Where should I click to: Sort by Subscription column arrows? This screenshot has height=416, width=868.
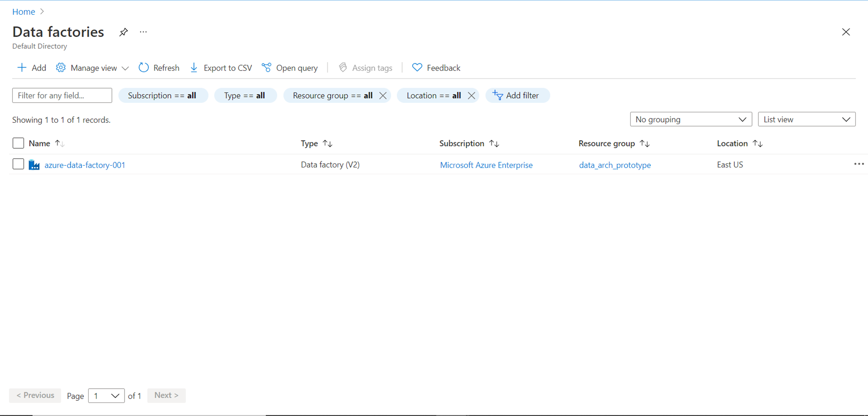point(494,144)
